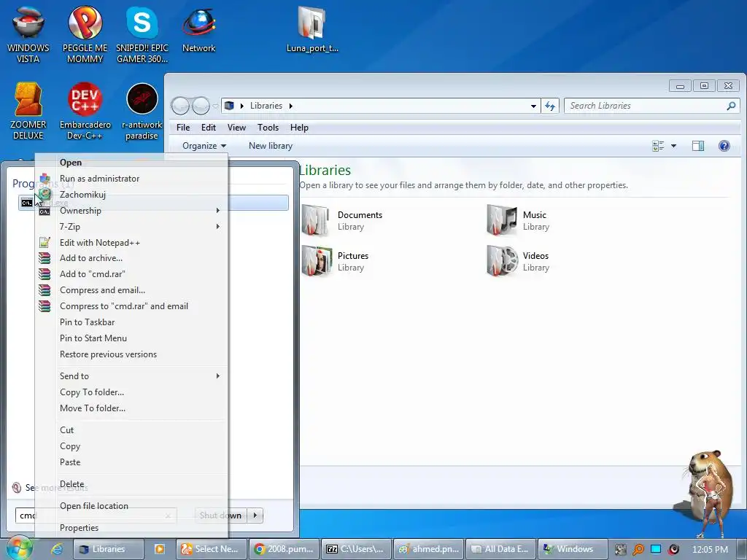Select the Luna_port_t... folder icon
The height and width of the screenshot is (560, 747).
[312, 29]
